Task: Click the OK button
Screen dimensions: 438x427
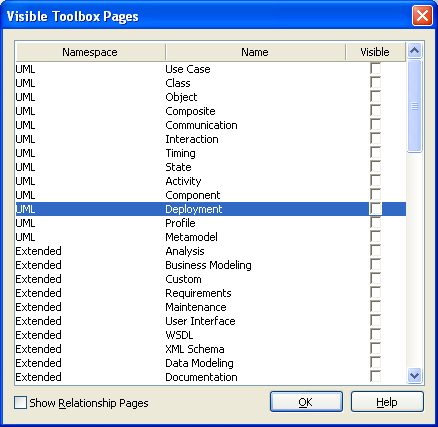Action: point(306,402)
